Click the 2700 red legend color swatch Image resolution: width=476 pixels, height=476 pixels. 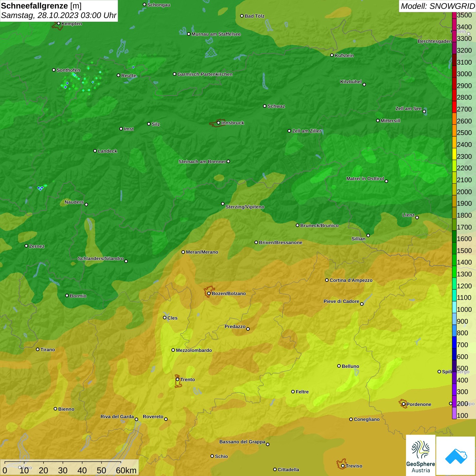pos(454,107)
